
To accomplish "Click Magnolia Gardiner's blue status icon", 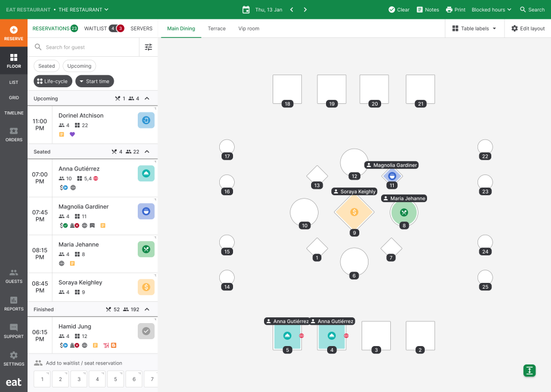I will (146, 211).
